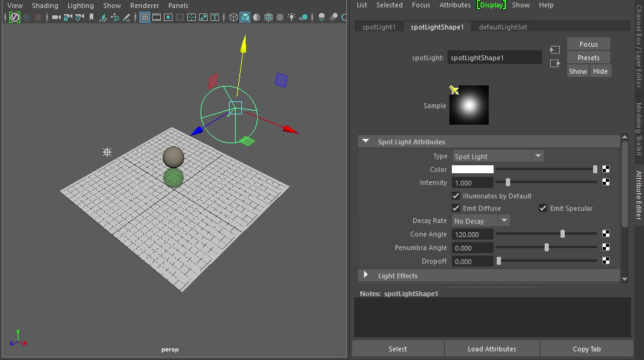The image size is (644, 360).
Task: Disable the Emit Specular checkbox
Action: point(543,208)
